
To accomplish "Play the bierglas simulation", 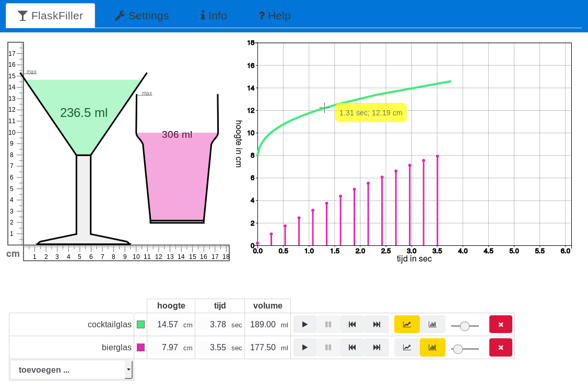I will (304, 347).
